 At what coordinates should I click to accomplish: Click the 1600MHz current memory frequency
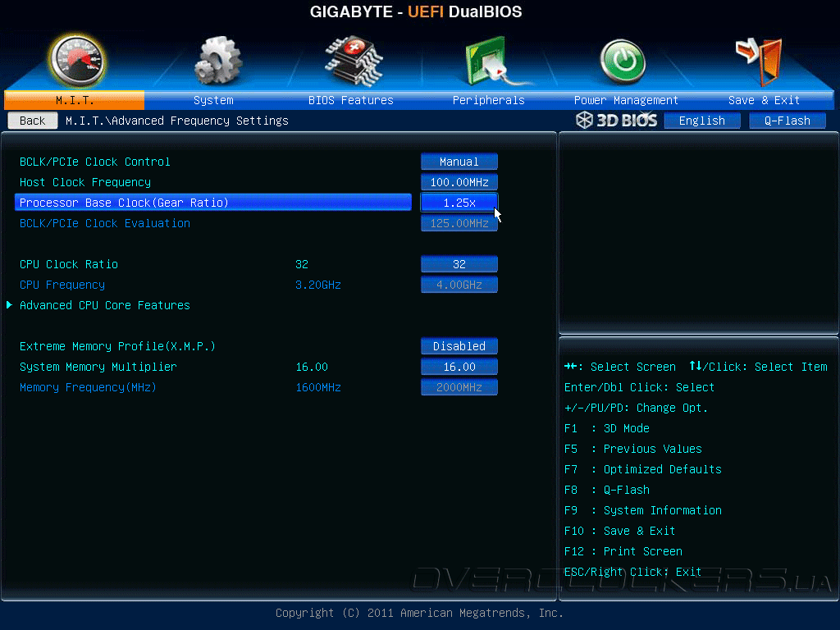tap(318, 387)
